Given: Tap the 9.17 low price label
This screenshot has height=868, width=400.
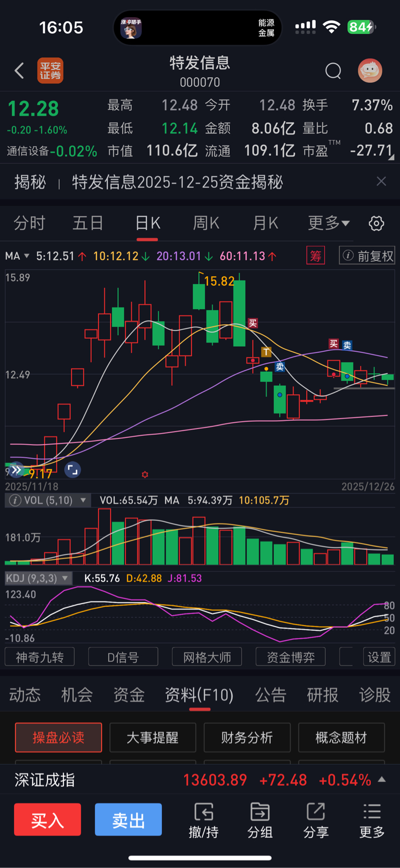Looking at the screenshot, I should (40, 474).
